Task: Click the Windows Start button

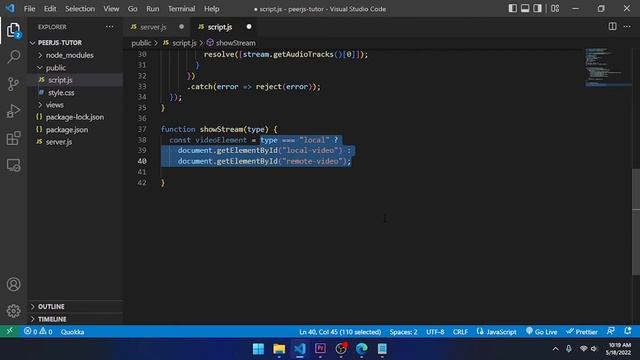Action: click(258, 349)
